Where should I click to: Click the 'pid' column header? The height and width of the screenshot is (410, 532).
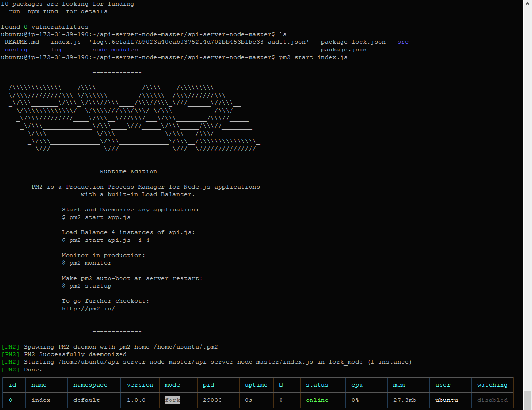pyautogui.click(x=208, y=385)
